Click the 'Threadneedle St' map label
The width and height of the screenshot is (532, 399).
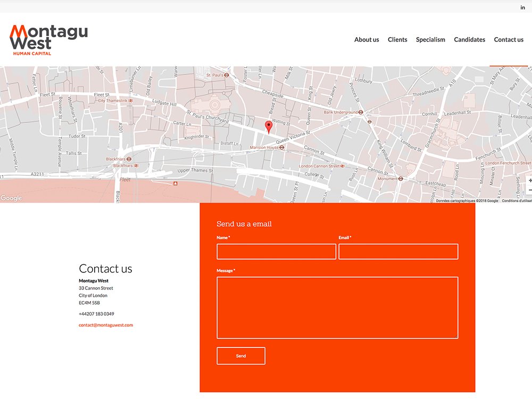pyautogui.click(x=428, y=92)
